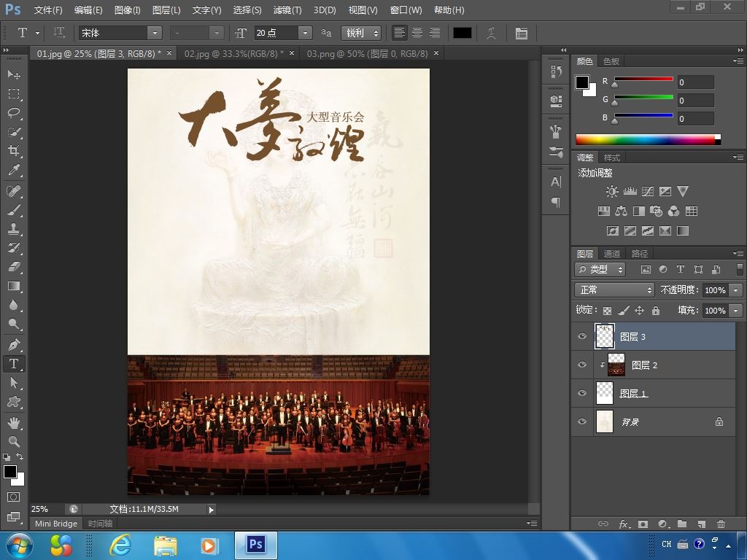
Task: Open the 文件(F) menu
Action: (x=48, y=10)
